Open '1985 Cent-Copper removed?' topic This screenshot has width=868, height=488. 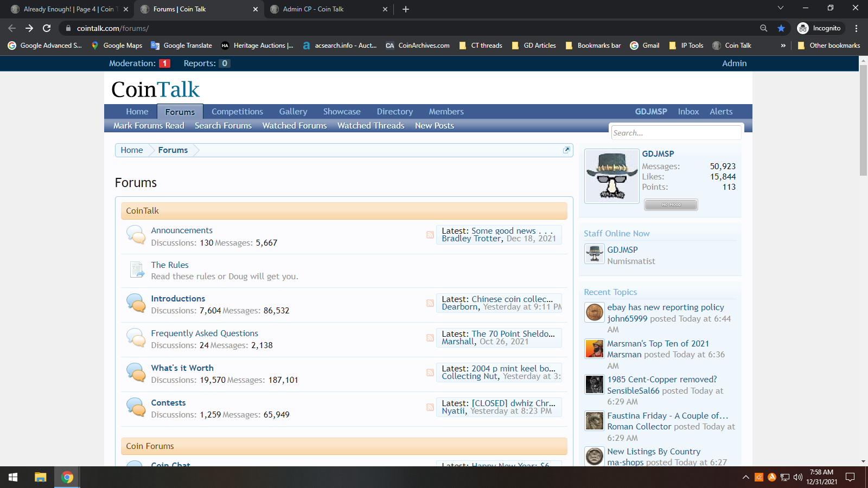click(x=662, y=380)
